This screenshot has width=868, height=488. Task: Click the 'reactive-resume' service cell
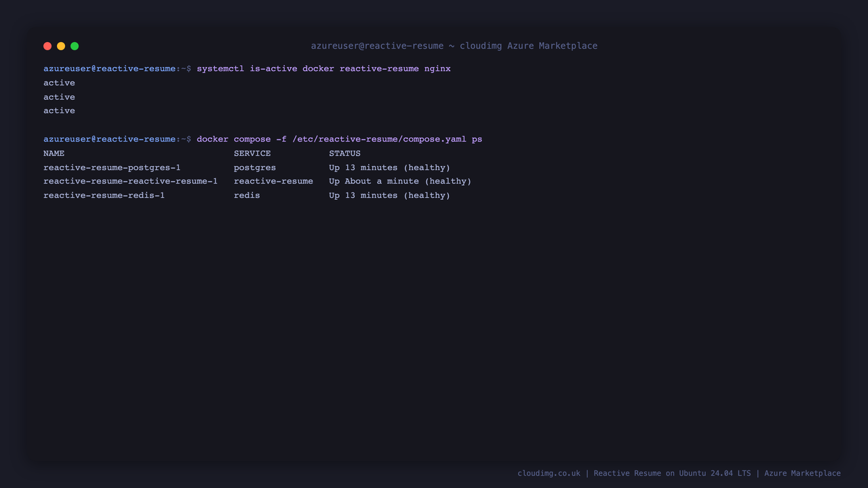point(273,181)
